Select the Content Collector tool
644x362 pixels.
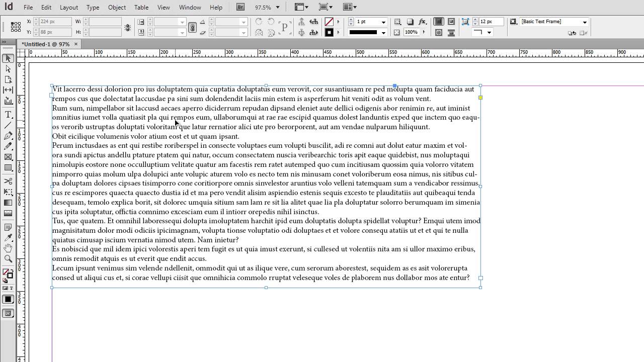click(8, 101)
